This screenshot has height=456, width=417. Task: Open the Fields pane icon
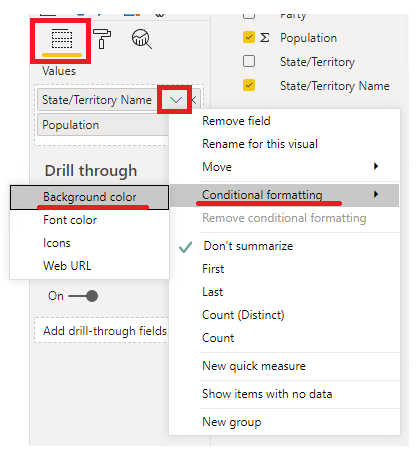point(62,39)
